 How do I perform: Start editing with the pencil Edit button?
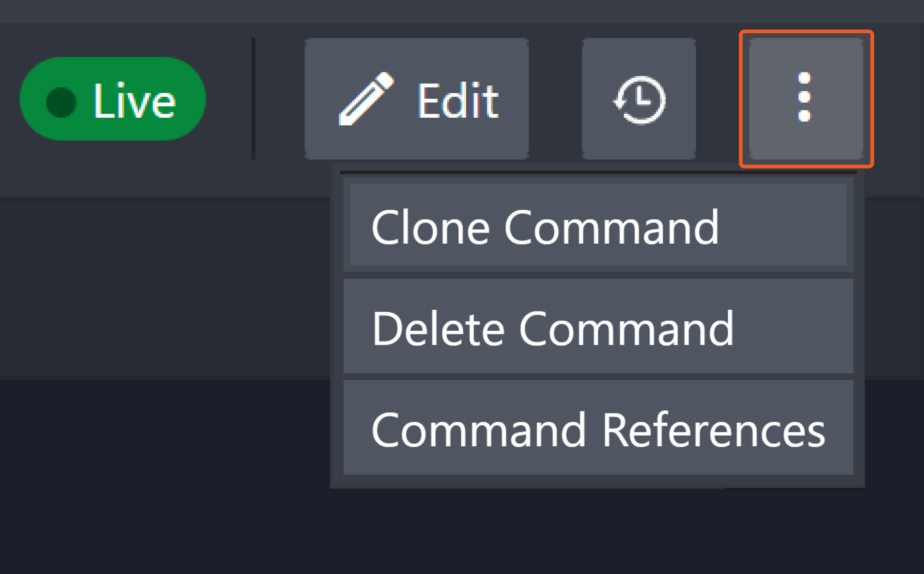(416, 99)
